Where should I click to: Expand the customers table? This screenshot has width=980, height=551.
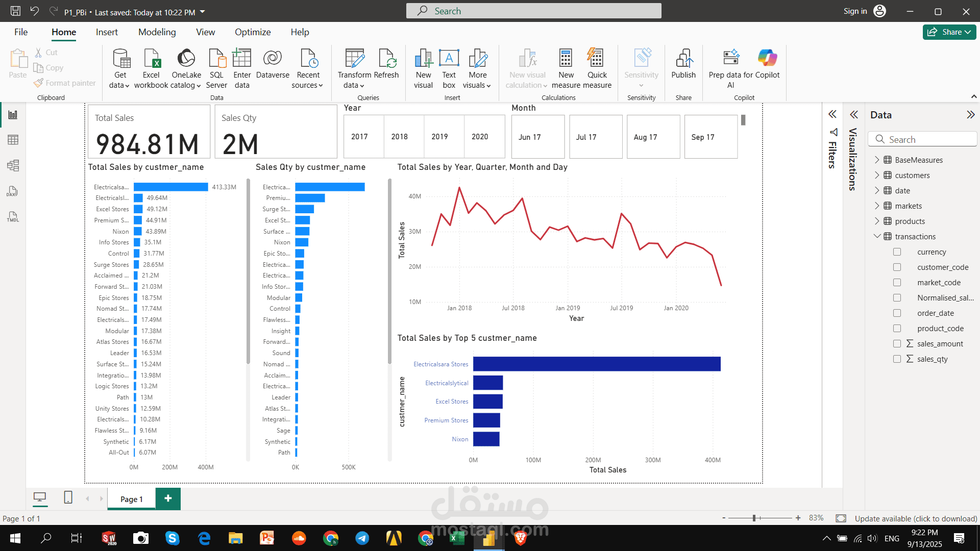coord(877,175)
